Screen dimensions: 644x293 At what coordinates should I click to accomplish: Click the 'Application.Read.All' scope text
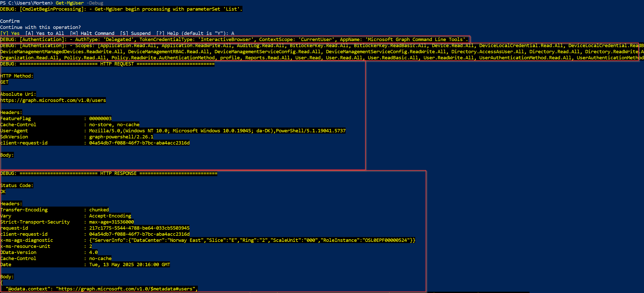(128, 46)
